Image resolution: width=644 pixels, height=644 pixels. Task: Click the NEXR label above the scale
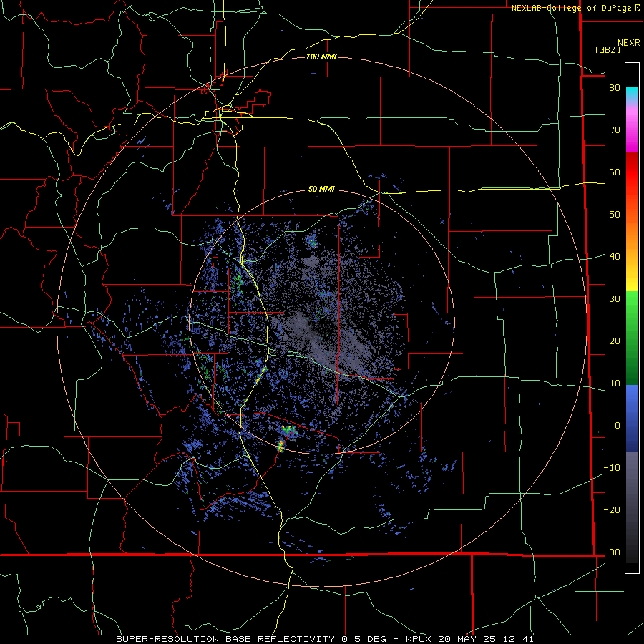629,43
